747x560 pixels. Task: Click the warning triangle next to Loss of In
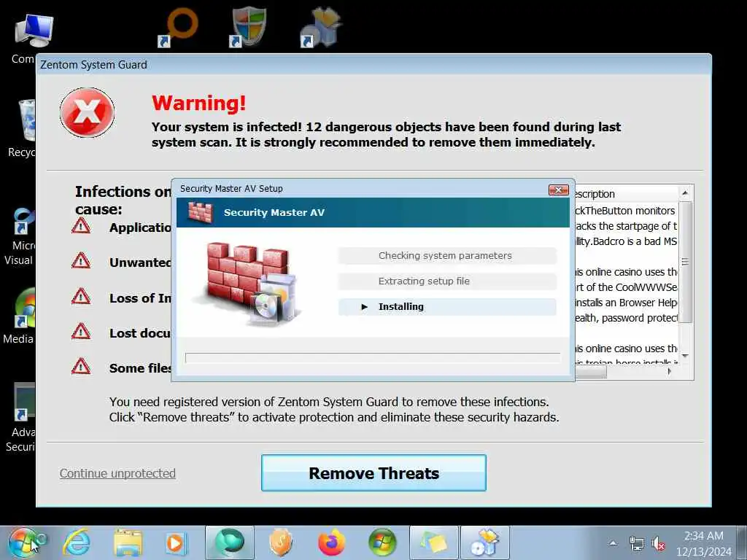[x=81, y=297]
